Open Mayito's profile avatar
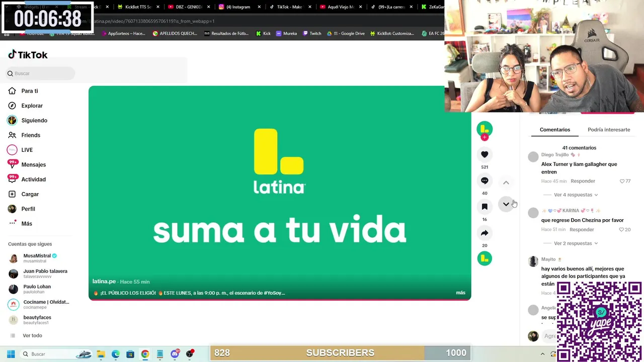Viewport: 644px width, 362px height. point(533,261)
